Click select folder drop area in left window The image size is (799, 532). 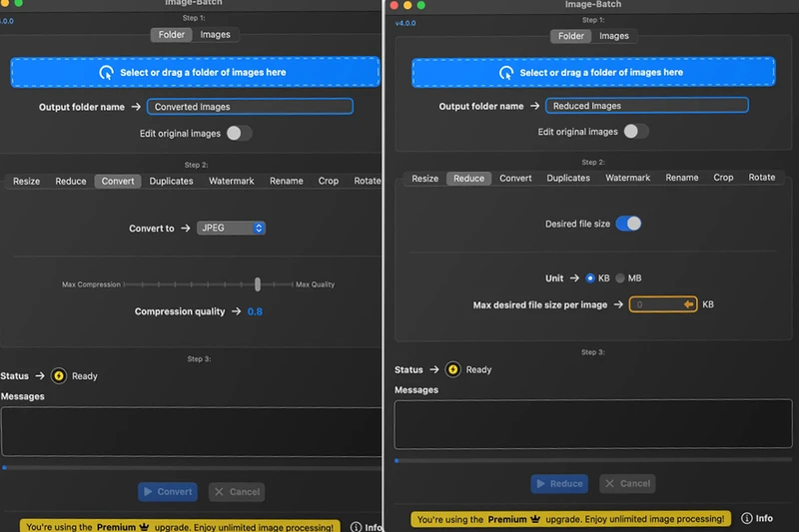click(x=195, y=72)
